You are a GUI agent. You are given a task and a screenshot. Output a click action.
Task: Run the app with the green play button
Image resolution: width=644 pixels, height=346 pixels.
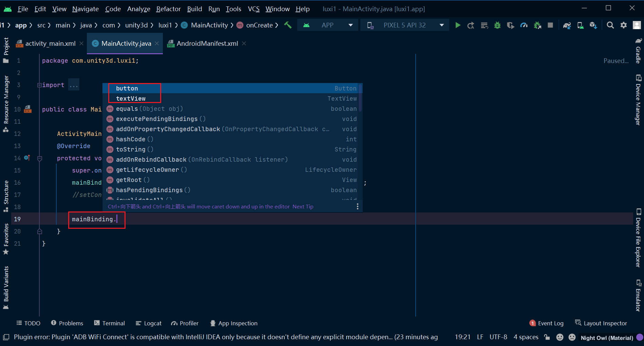(x=458, y=25)
